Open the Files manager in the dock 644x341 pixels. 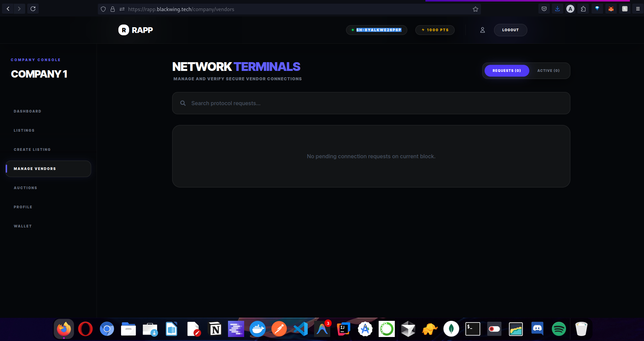pos(128,329)
